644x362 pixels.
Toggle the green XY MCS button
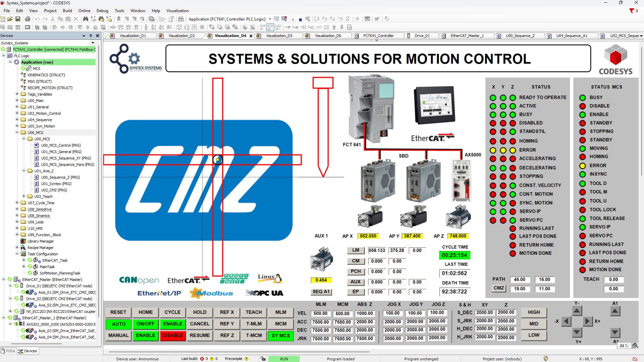pyautogui.click(x=281, y=336)
